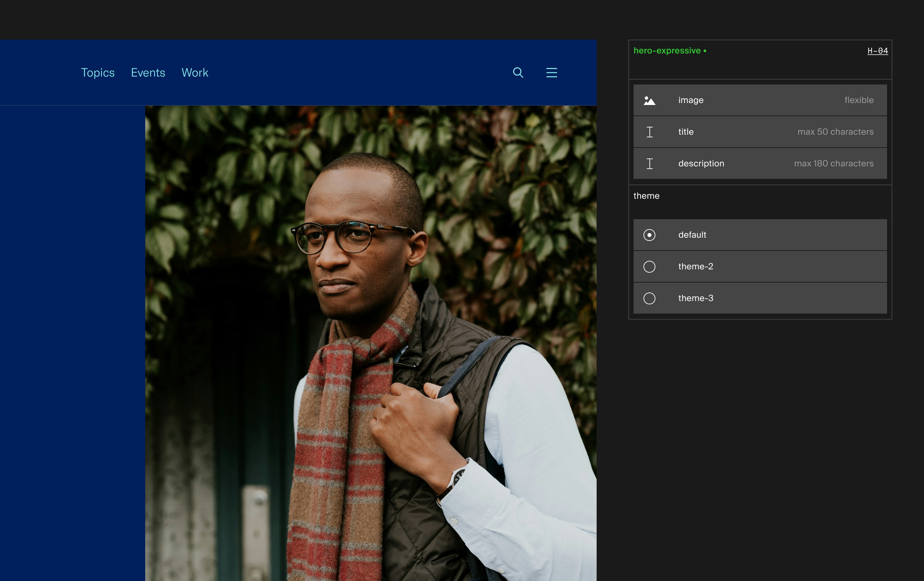Click the hero portrait photo
924x581 pixels.
370,343
